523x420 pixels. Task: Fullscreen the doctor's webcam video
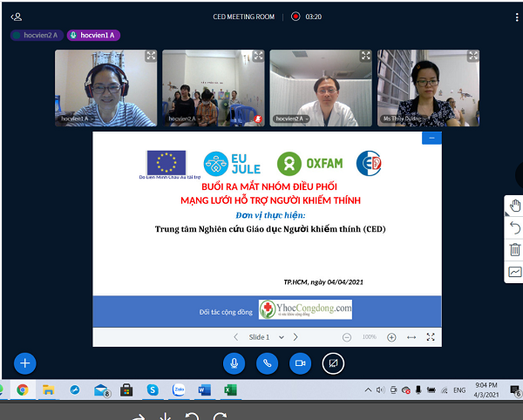[365, 56]
